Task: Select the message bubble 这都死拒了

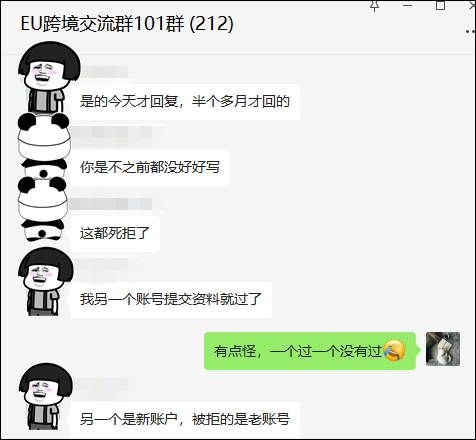Action: (115, 234)
